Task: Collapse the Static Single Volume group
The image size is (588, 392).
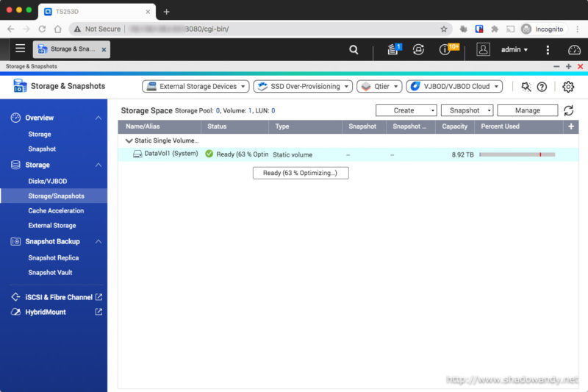Action: tap(129, 140)
